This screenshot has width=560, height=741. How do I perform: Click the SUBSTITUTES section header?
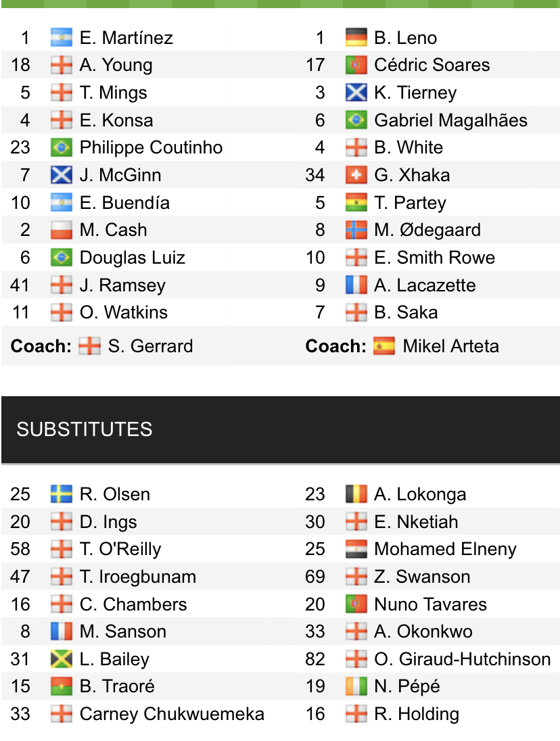tap(85, 429)
